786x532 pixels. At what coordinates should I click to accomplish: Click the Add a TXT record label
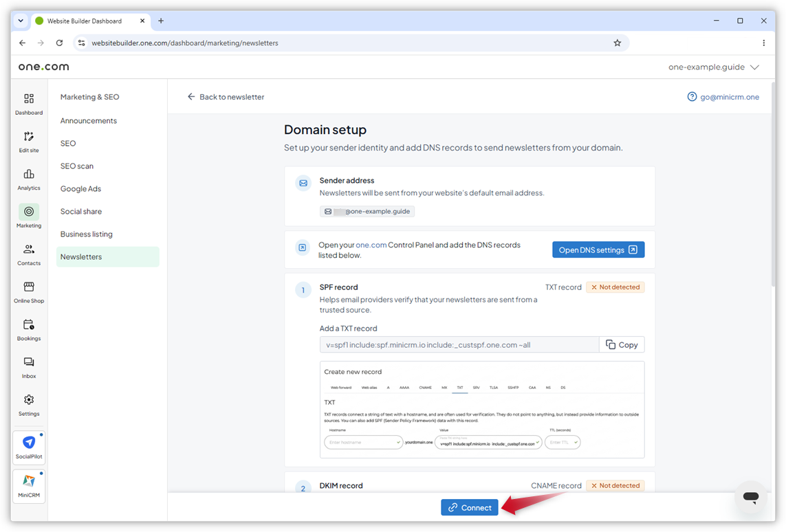(348, 328)
